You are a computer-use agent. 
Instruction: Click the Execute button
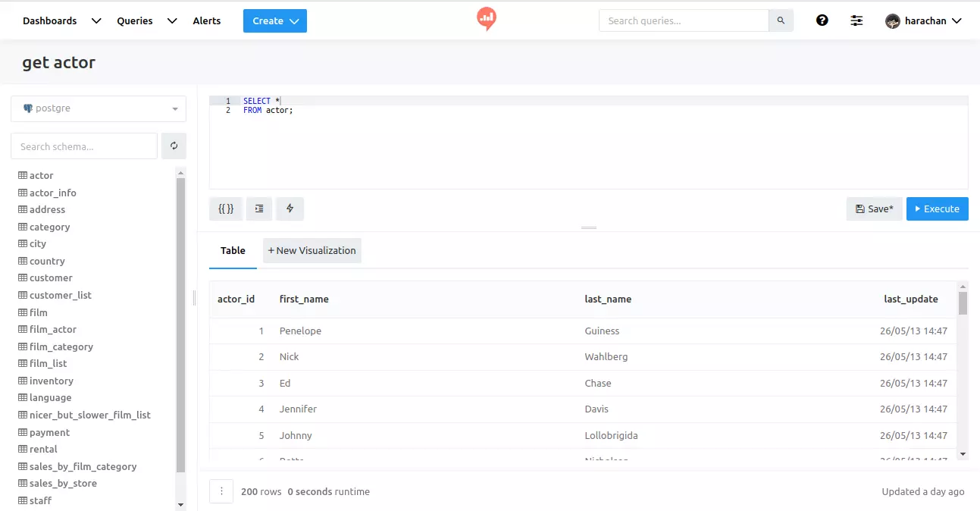pyautogui.click(x=938, y=208)
